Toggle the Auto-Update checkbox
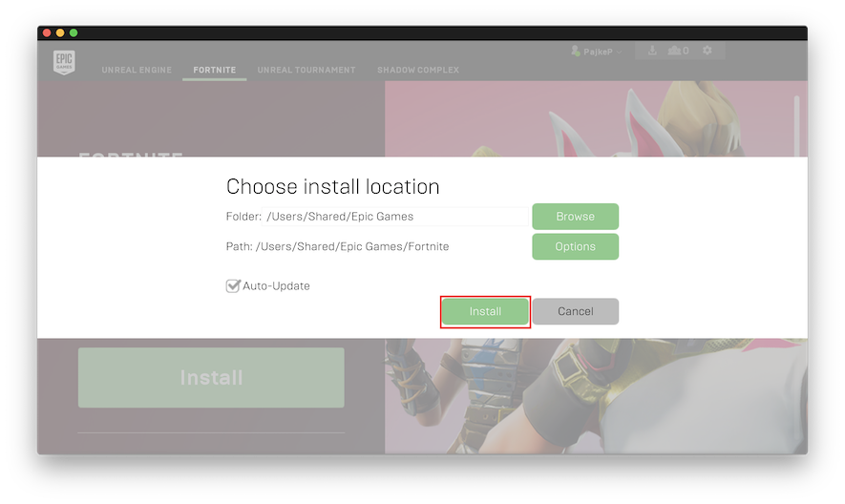Screen dimensions: 845x504 [233, 285]
